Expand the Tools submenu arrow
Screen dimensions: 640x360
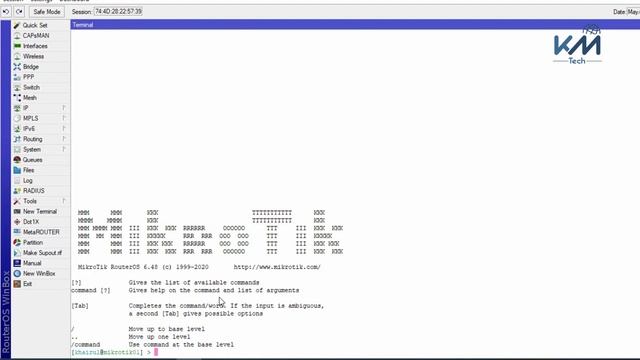(x=64, y=201)
